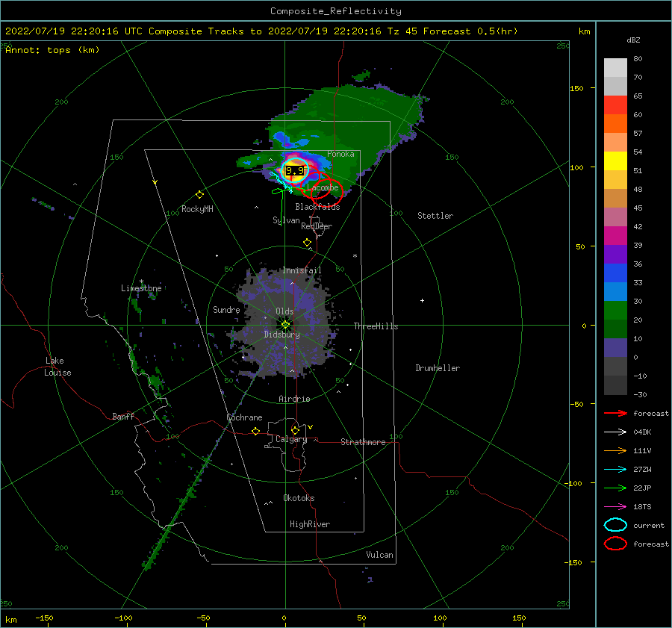Select the cyan 27ZW track arrow
This screenshot has height=628, width=672.
pyautogui.click(x=615, y=470)
